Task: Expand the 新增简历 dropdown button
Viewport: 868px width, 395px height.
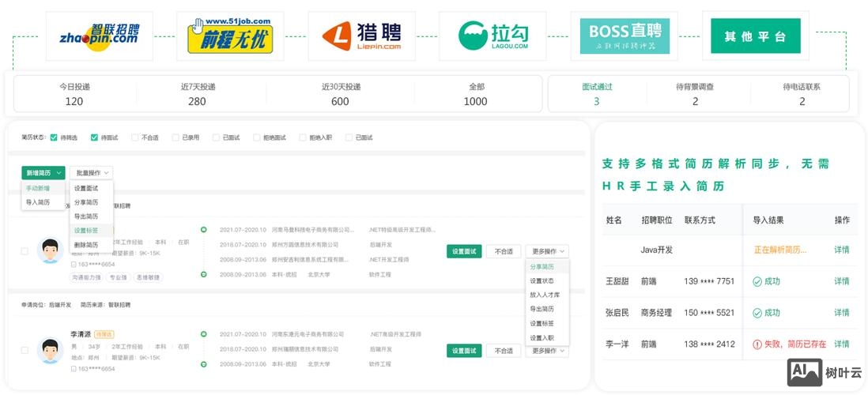Action: 43,173
